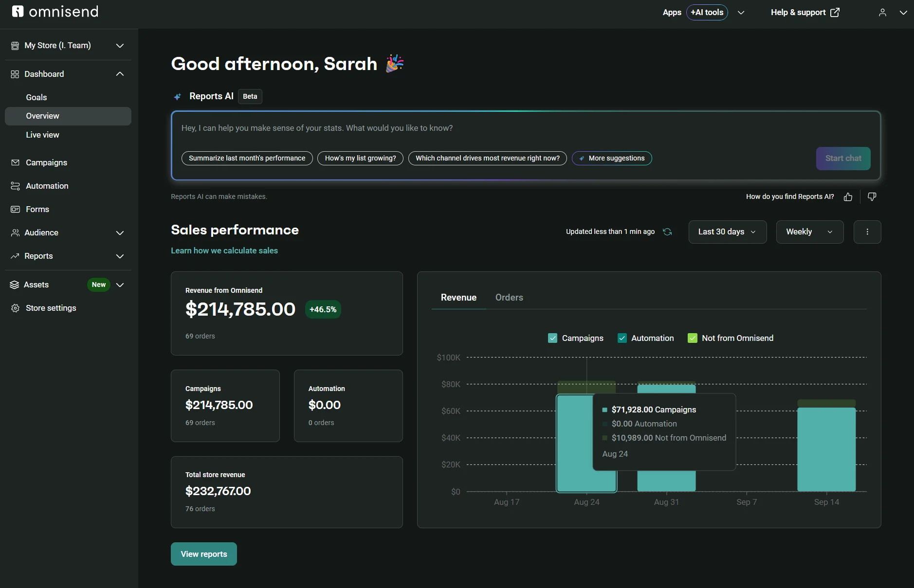This screenshot has width=914, height=588.
Task: Click the Dashboard grid icon in sidebar
Action: (15, 74)
